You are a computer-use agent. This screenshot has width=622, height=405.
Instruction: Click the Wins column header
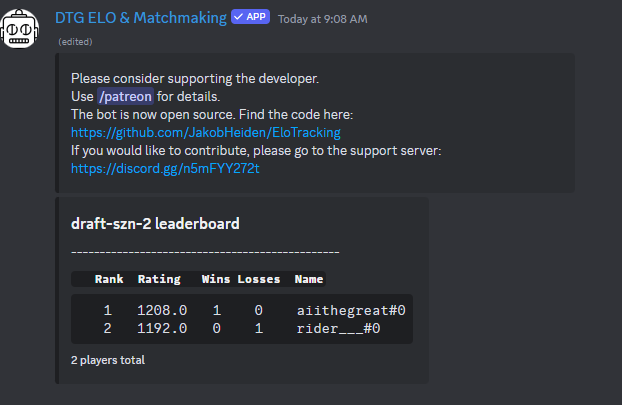coord(216,279)
